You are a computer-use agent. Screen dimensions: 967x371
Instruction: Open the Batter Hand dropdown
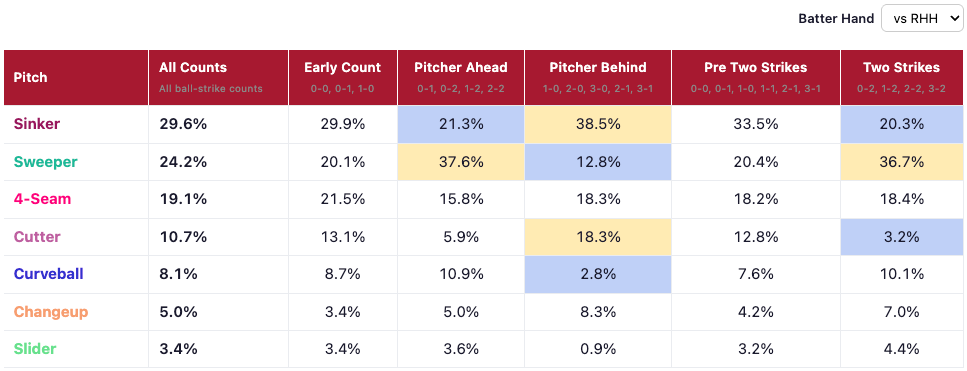click(922, 18)
